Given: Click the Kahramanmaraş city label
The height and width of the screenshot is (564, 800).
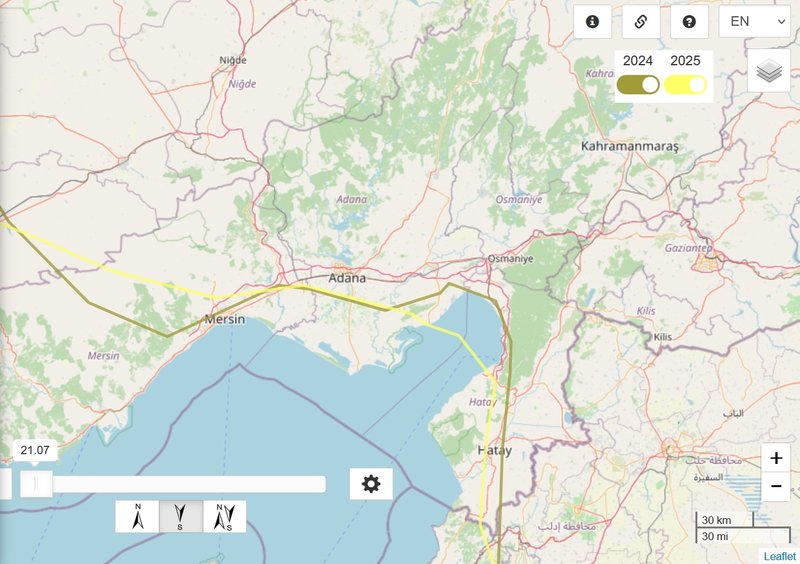Looking at the screenshot, I should (x=630, y=146).
